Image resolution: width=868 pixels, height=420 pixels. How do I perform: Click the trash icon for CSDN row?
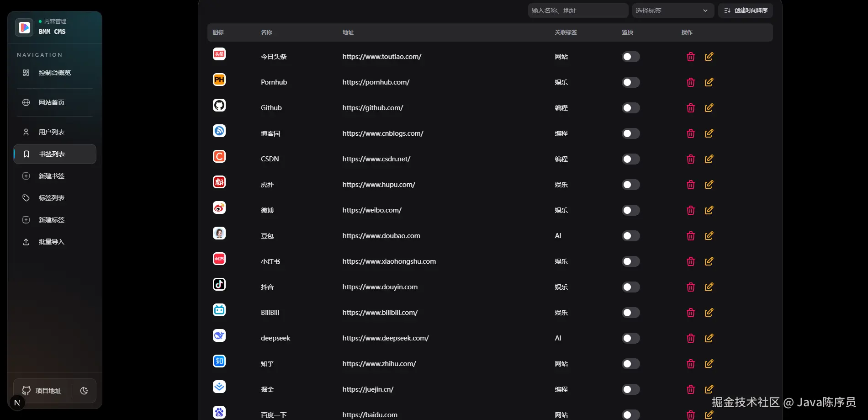tap(691, 159)
